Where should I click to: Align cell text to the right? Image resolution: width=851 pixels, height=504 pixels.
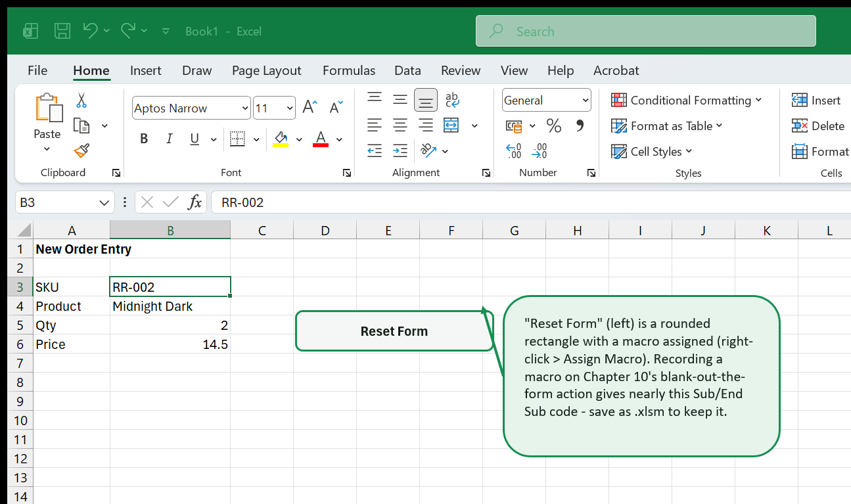426,125
